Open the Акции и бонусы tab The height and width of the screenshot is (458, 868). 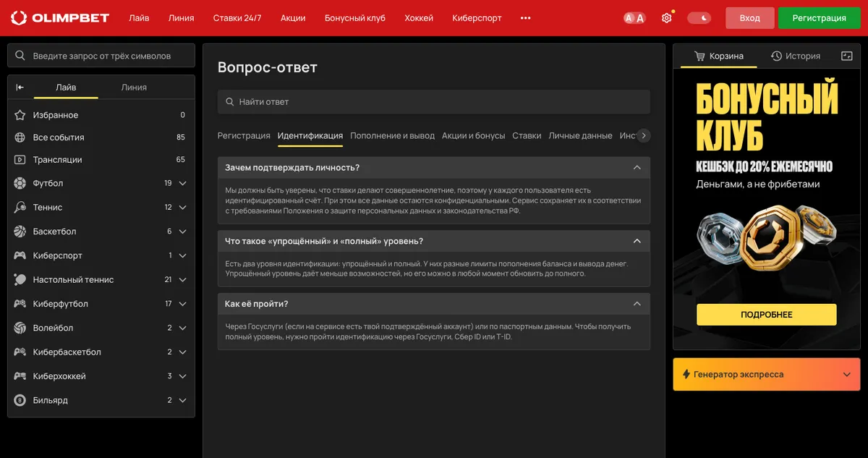pyautogui.click(x=474, y=135)
